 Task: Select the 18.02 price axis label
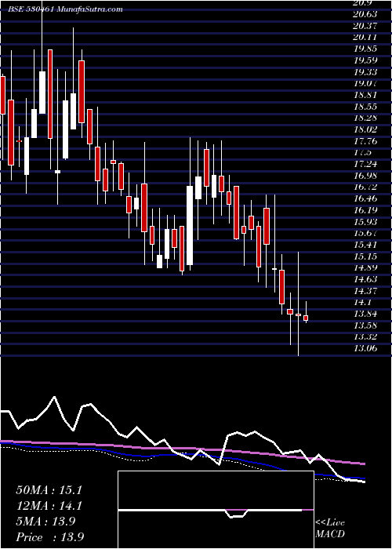click(x=365, y=129)
